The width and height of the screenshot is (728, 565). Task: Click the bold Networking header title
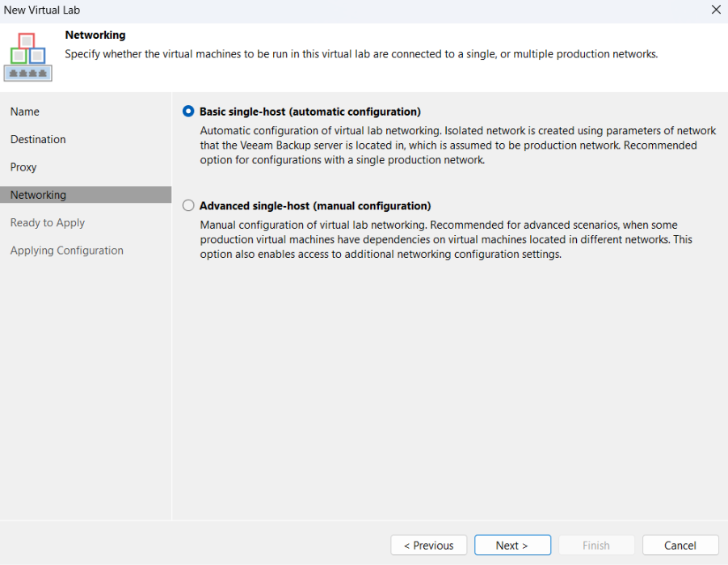[95, 36]
